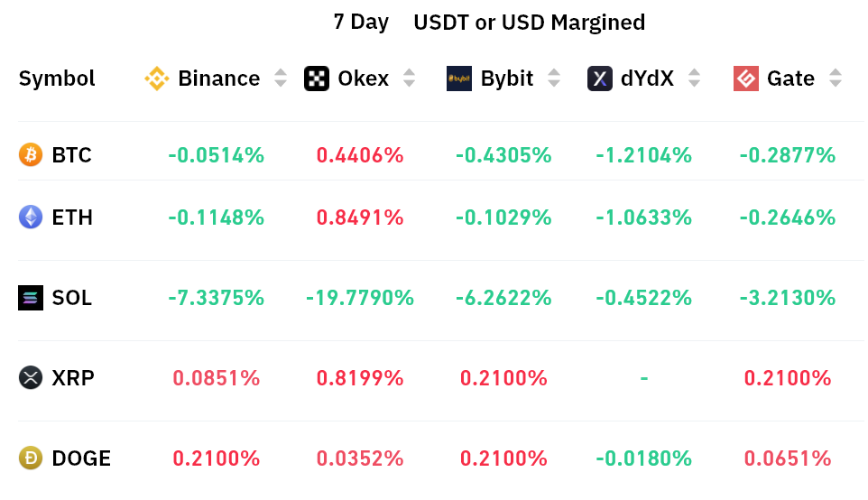Screen dimensions: 868x500
Task: Sort table by Binance column arrows
Action: pyautogui.click(x=281, y=79)
